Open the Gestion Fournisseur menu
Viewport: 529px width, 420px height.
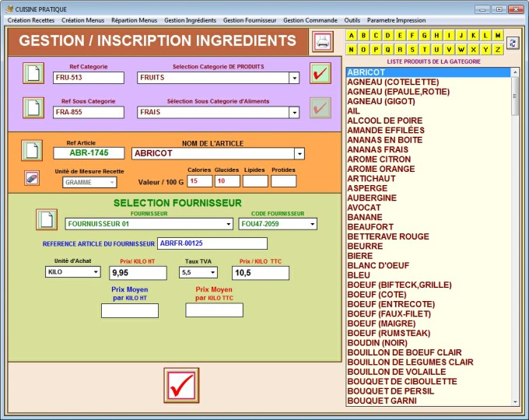[x=249, y=20]
